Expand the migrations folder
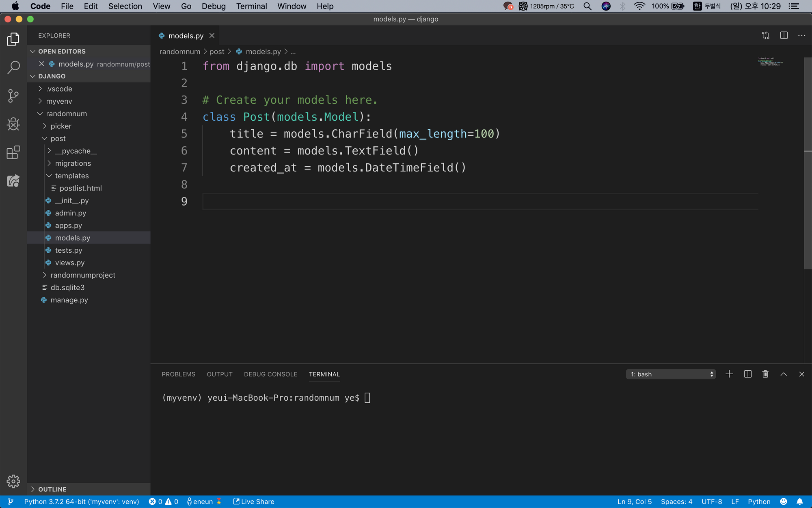812x508 pixels. coord(73,163)
